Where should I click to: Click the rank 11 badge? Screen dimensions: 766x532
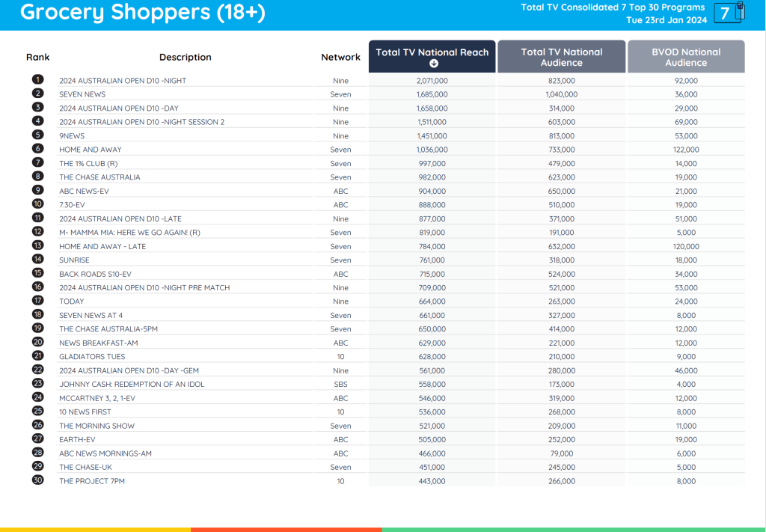pyautogui.click(x=37, y=218)
